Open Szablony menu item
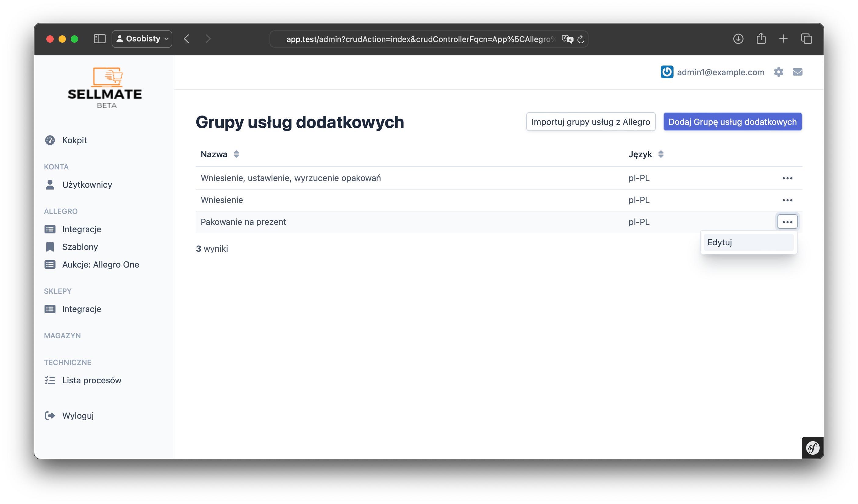 (80, 247)
